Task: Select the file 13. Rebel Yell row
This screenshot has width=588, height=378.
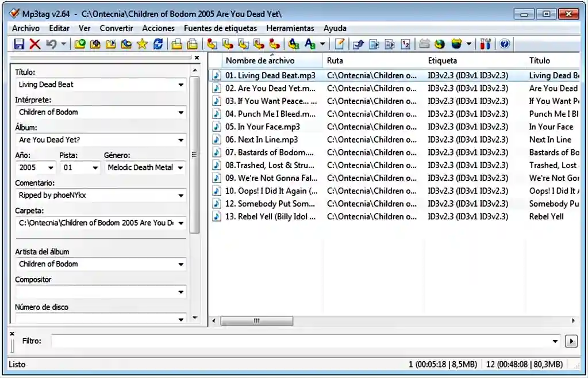Action: pyautogui.click(x=395, y=216)
